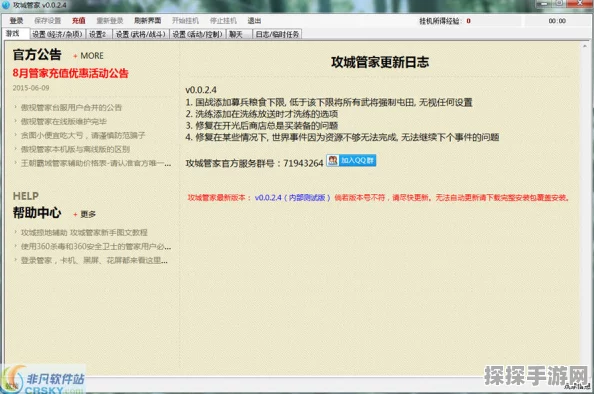Click 刷新界面 to refresh the interface

tap(147, 20)
